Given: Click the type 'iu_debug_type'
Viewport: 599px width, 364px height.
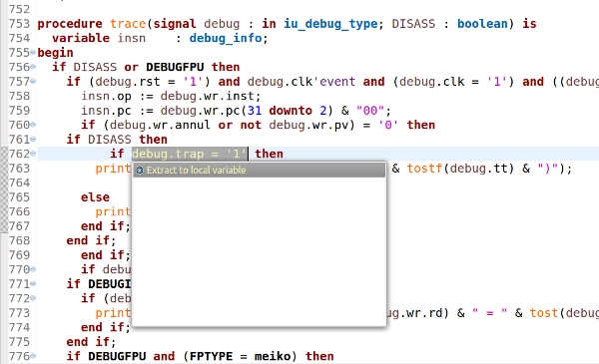Looking at the screenshot, I should tap(330, 24).
